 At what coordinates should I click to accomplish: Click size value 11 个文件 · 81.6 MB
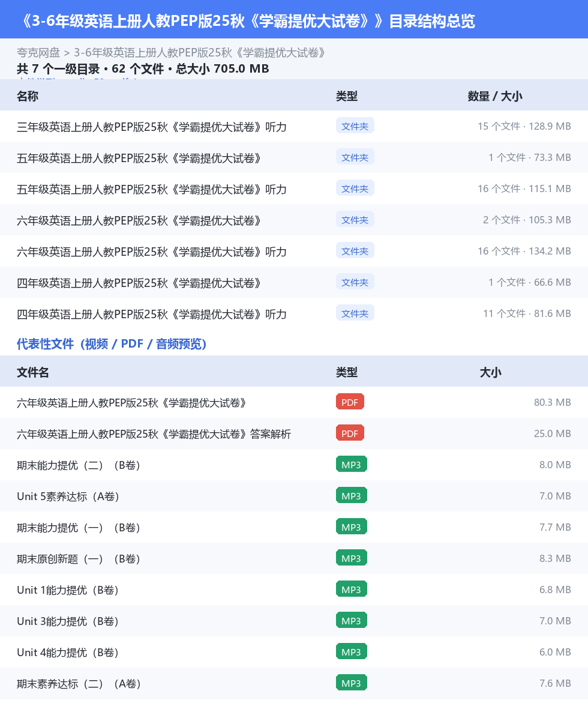pos(527,313)
